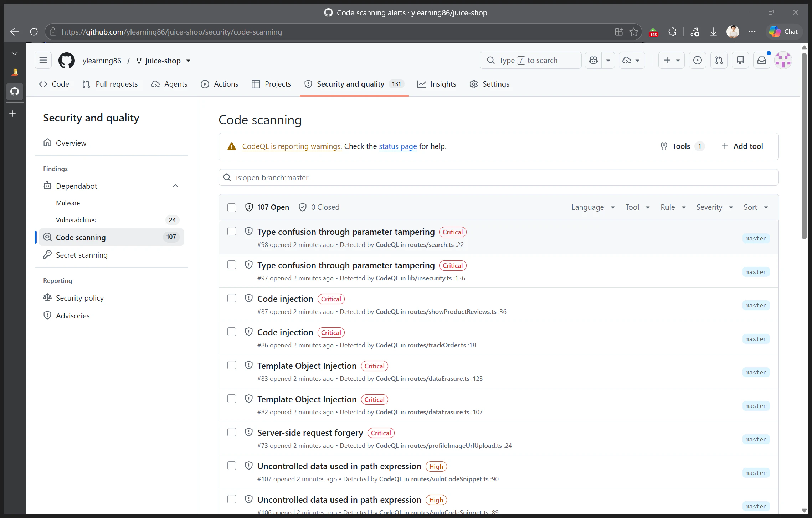Open the juice-shop repository switcher caret
812x518 pixels.
(x=188, y=61)
